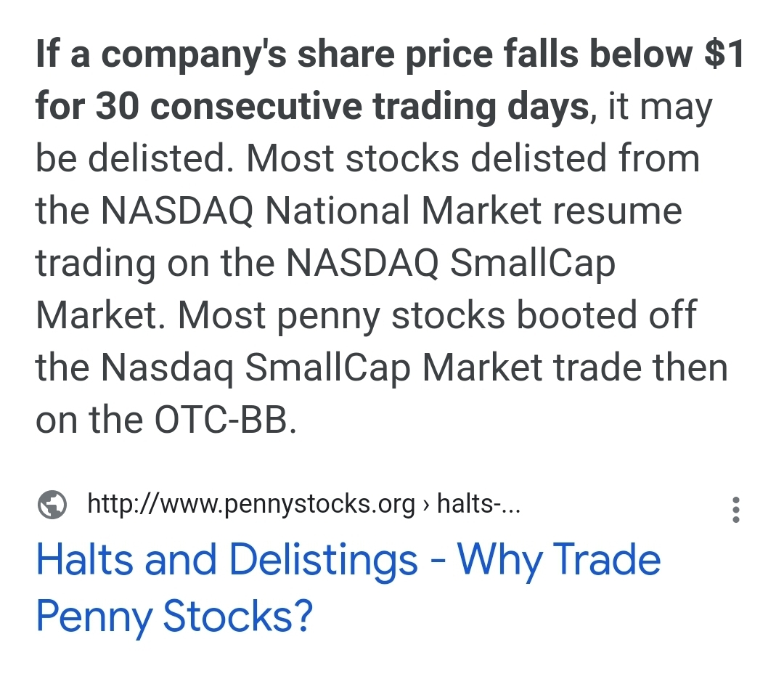Click the "Why Trade" portion of the title
This screenshot has width=784, height=679.
click(x=559, y=560)
